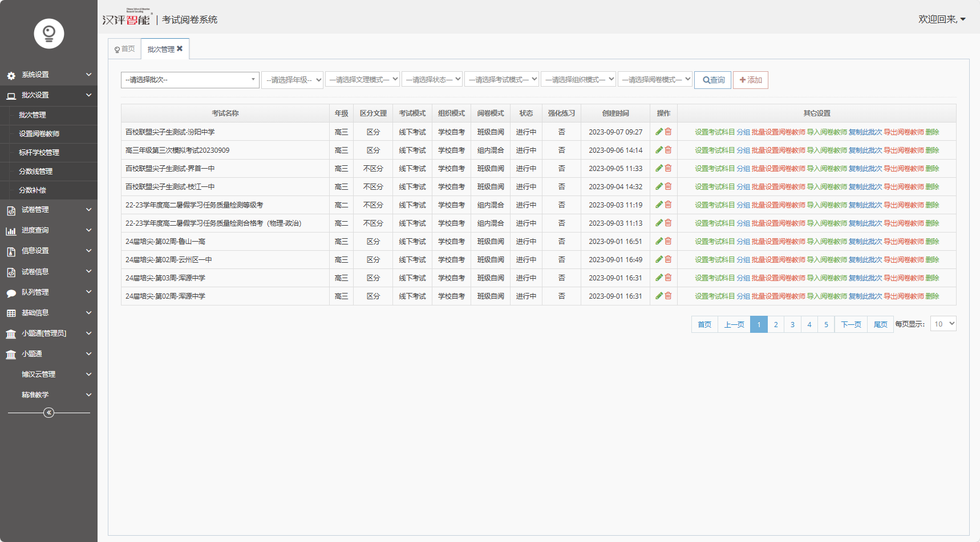
Task: Click 导出阅卷教师 for 24届培尖-第02周-云州区一中
Action: click(x=904, y=260)
